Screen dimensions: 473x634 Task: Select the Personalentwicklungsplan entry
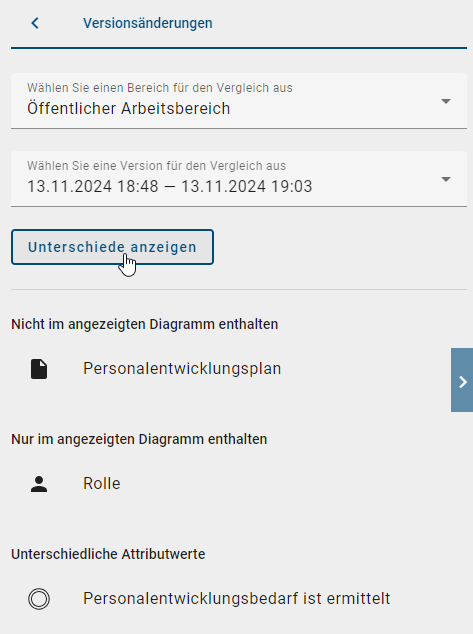[x=182, y=369]
